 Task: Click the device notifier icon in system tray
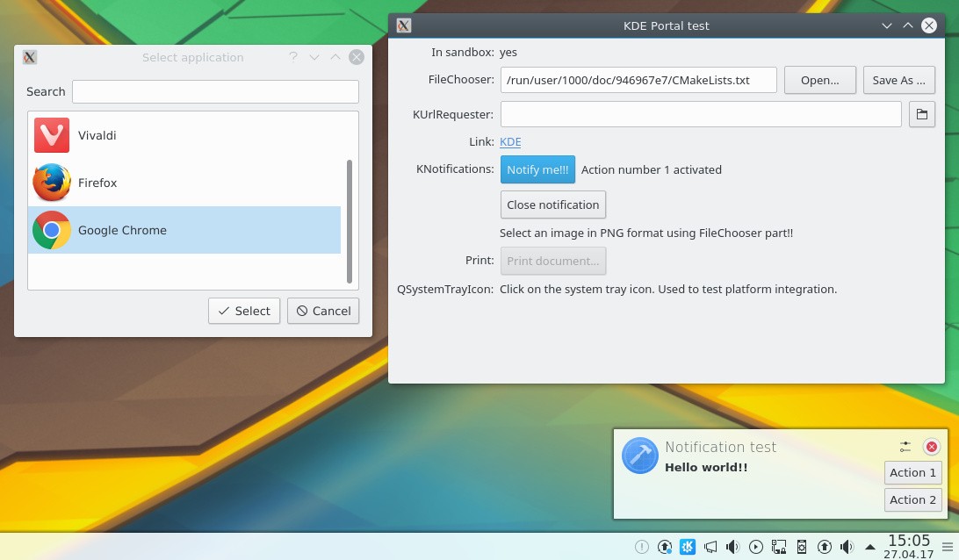click(x=802, y=546)
